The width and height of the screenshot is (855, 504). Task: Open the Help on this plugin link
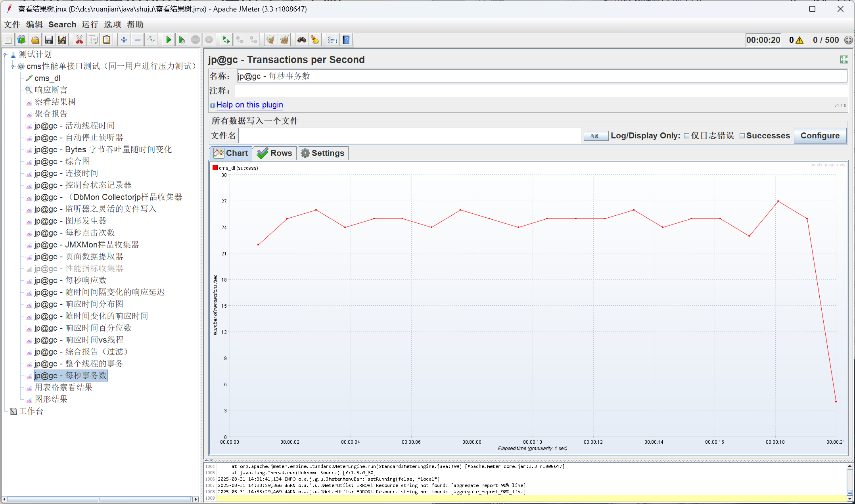click(249, 105)
